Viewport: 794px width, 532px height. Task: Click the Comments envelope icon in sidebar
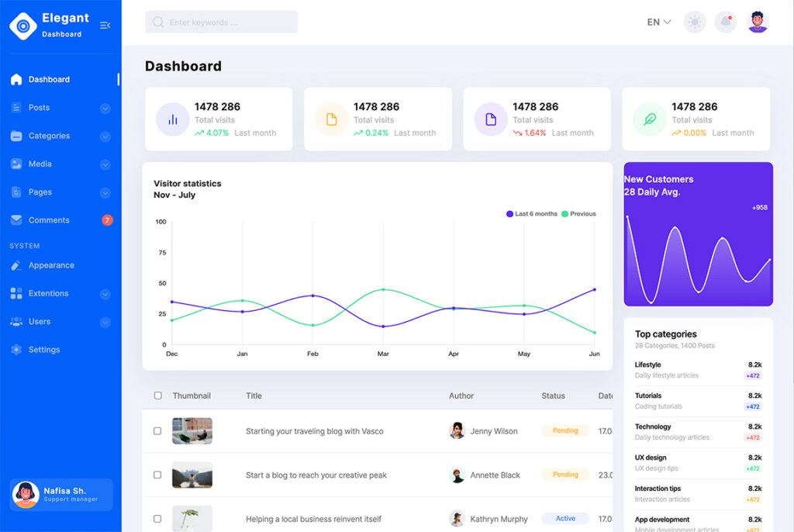pyautogui.click(x=16, y=220)
